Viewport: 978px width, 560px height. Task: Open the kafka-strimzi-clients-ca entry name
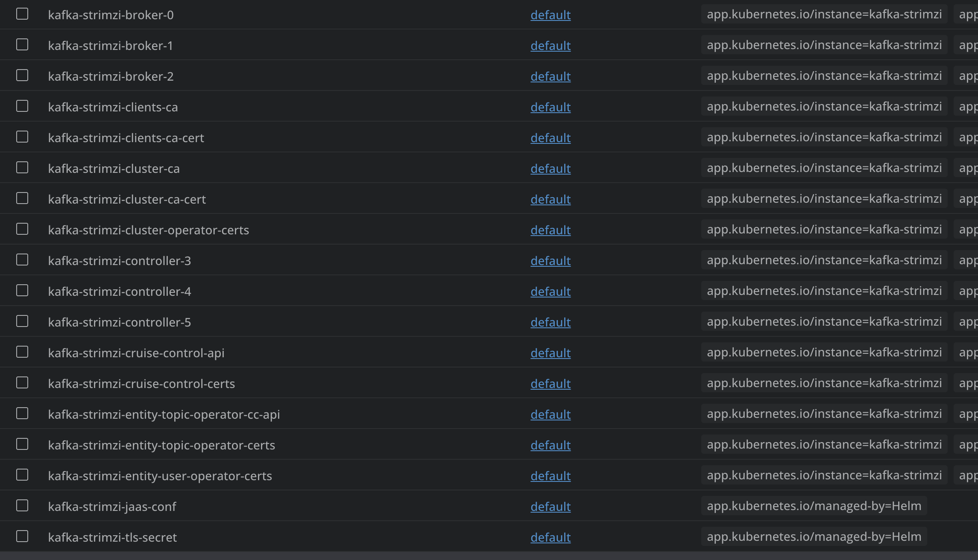pyautogui.click(x=113, y=107)
